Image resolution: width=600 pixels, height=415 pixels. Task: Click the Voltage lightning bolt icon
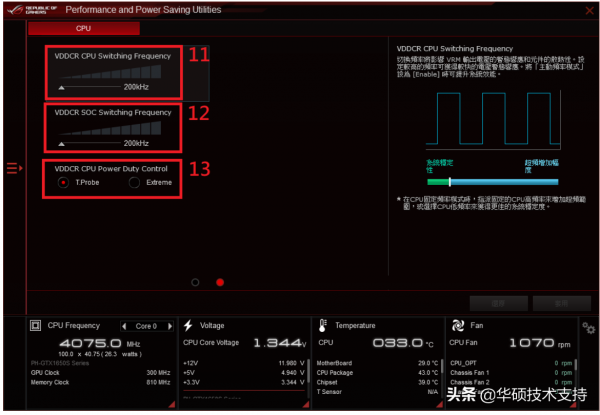[x=188, y=325]
